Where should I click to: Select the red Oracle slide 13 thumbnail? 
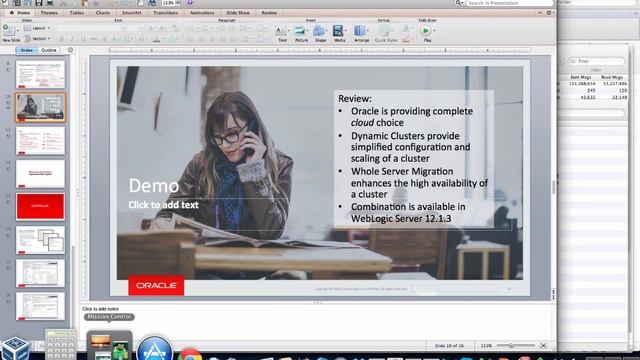coord(40,207)
